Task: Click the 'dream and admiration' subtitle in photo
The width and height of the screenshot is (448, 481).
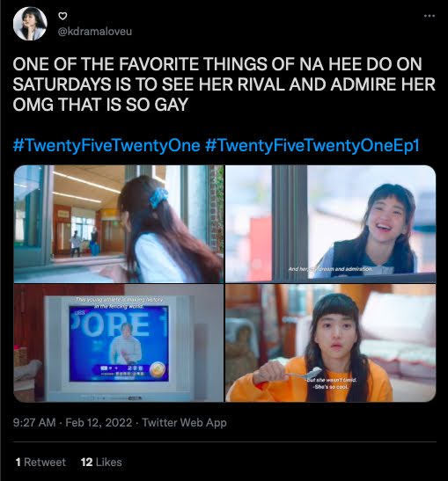Action: click(330, 269)
